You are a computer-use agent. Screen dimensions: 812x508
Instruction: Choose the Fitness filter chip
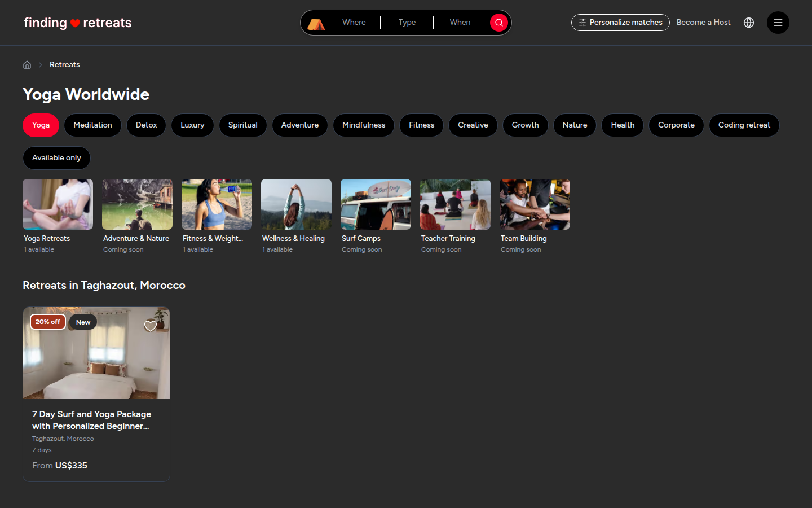[422, 125]
